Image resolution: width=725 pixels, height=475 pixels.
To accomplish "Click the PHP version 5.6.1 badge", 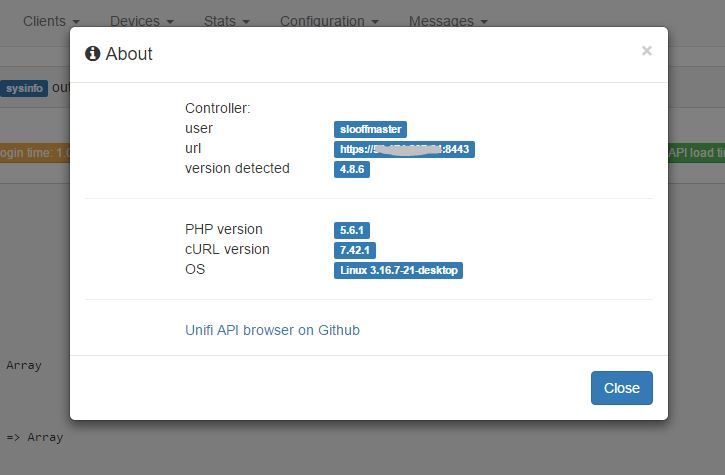I will click(x=352, y=230).
